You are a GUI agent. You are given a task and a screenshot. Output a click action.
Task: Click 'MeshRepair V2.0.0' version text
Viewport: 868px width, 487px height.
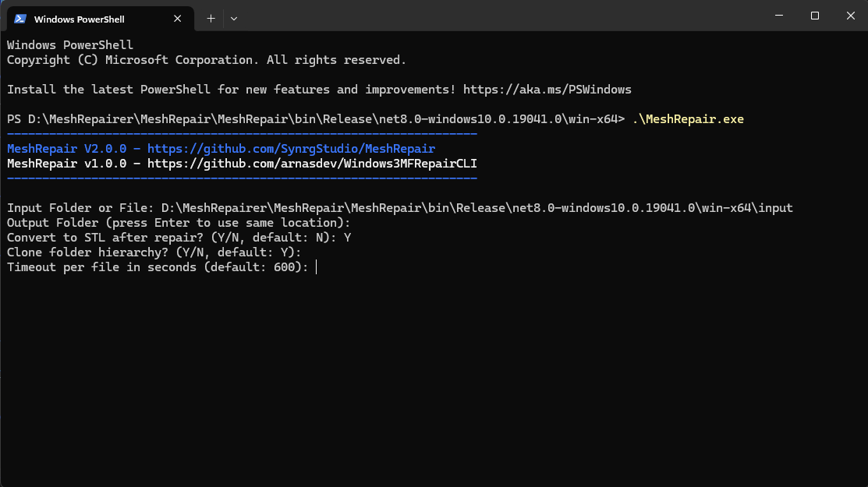[x=66, y=149]
